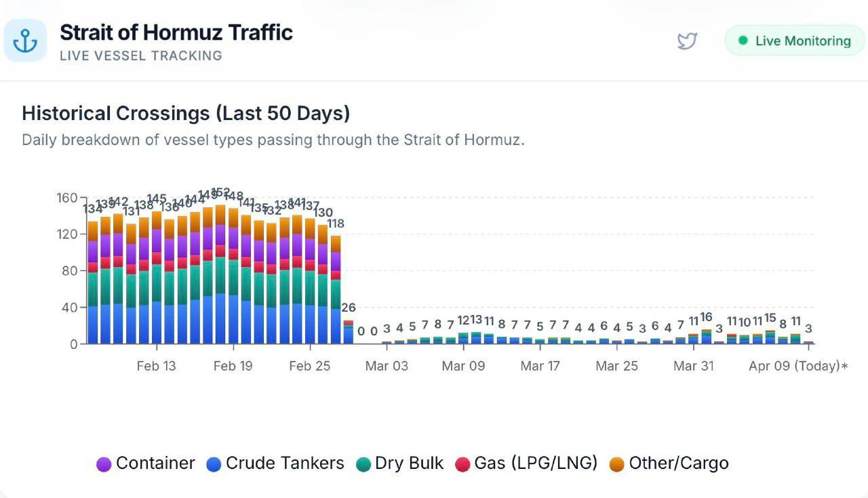This screenshot has width=868, height=498.
Task: Select the Mar 31 bar labeled 16
Action: point(706,337)
